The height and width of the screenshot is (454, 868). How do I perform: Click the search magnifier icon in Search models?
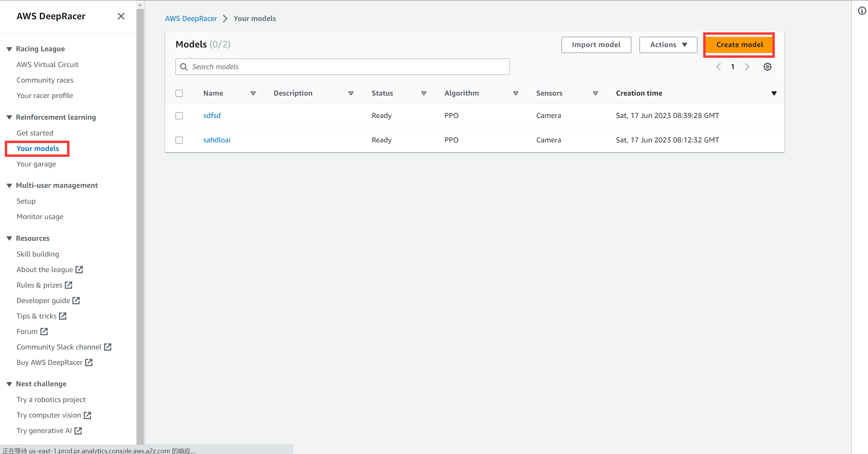pyautogui.click(x=184, y=67)
